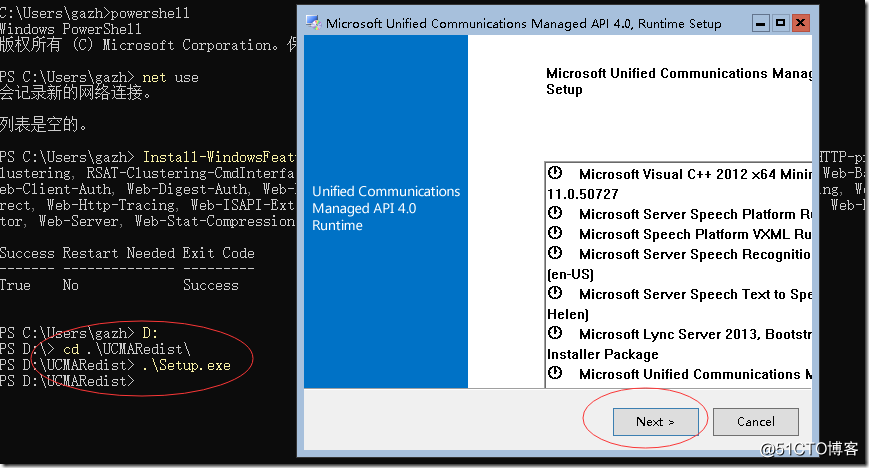This screenshot has width=869, height=468.
Task: Click the 'Installer Package' text in list
Action: point(602,354)
